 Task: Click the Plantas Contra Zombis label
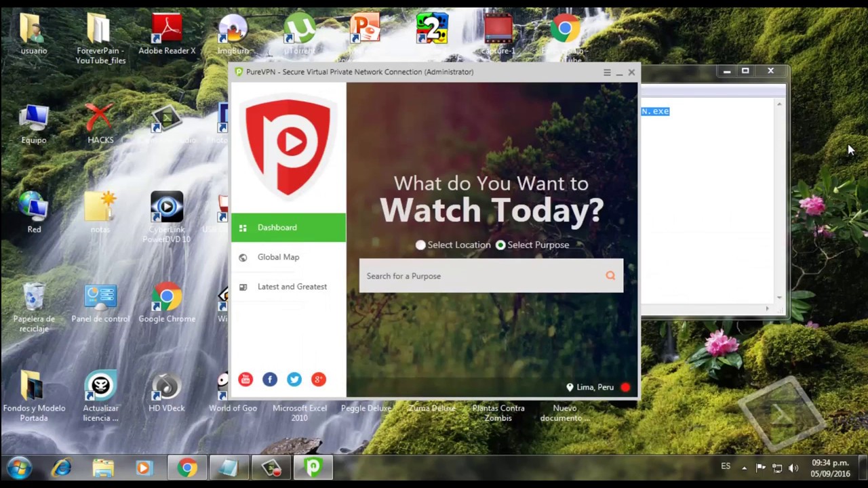click(498, 413)
